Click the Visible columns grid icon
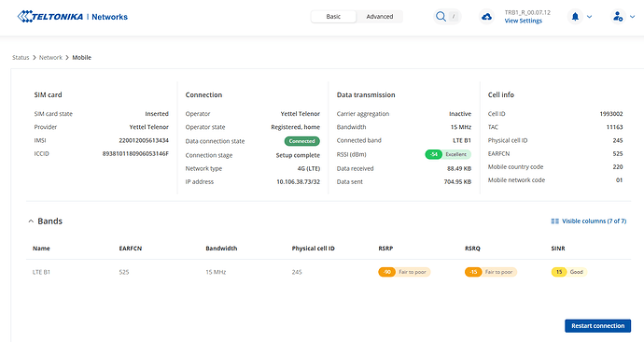This screenshot has width=644, height=342. tap(555, 221)
